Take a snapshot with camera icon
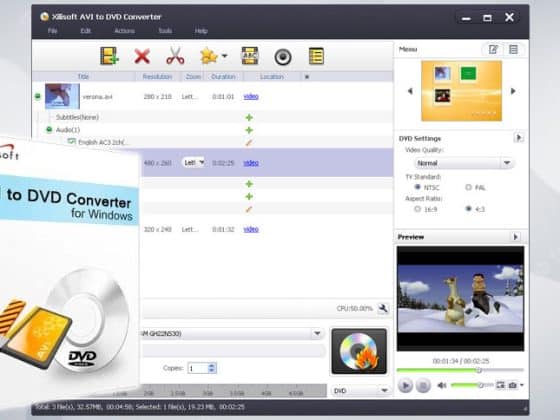560x420 pixels. [x=512, y=385]
